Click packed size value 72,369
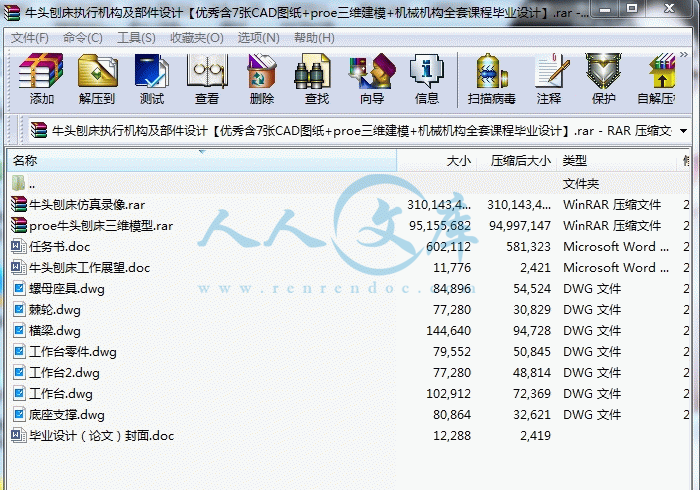The width and height of the screenshot is (700, 490). point(532,393)
